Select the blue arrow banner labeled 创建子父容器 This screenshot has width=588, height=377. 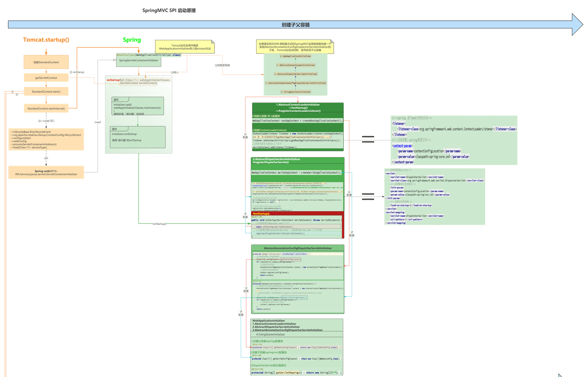[x=295, y=25]
